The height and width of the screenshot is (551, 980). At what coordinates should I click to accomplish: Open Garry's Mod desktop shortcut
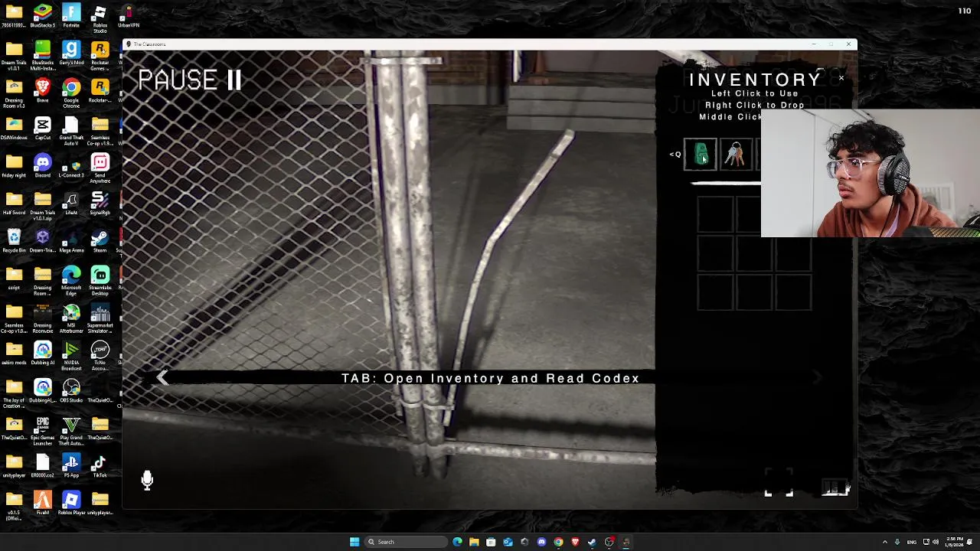(x=71, y=54)
